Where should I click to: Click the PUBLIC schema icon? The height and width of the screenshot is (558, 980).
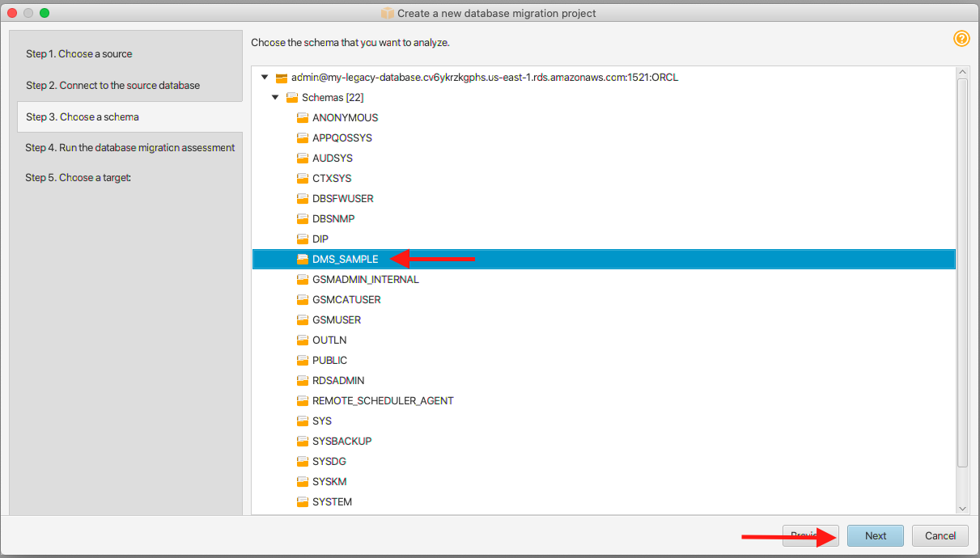tap(303, 361)
